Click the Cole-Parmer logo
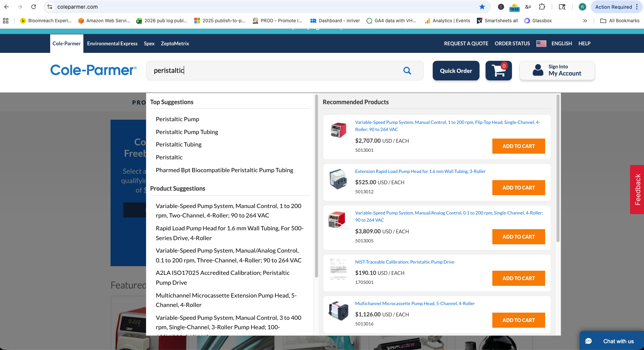This screenshot has height=350, width=644. tap(93, 70)
